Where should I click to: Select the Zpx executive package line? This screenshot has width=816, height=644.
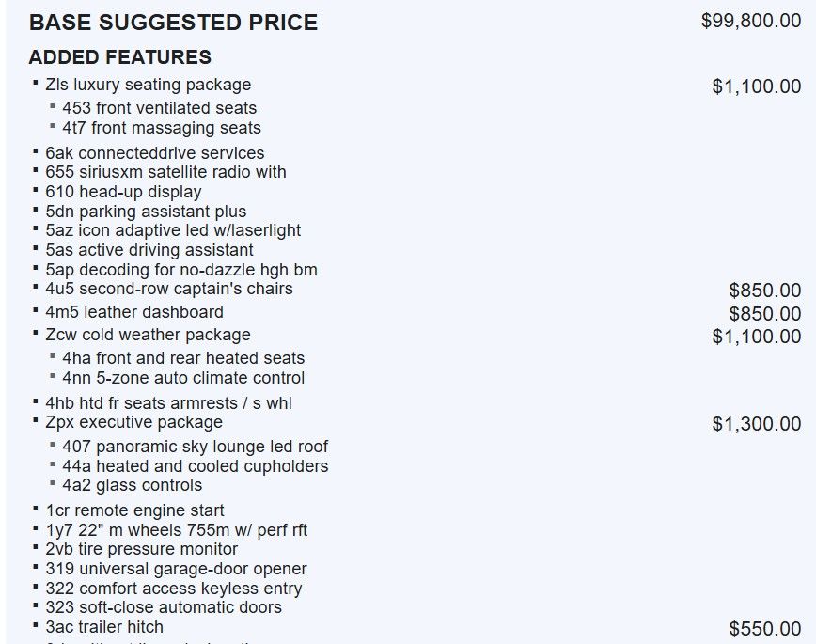pyautogui.click(x=133, y=422)
